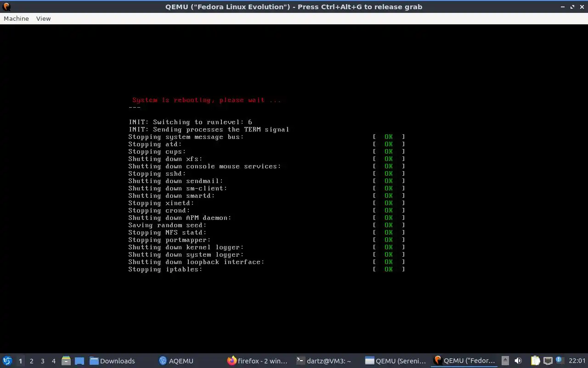
Task: Open the volume speaker icon in tray
Action: point(518,361)
